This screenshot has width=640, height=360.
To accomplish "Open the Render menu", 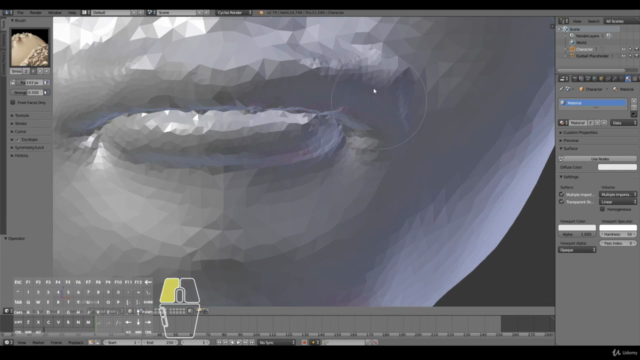I will point(36,13).
